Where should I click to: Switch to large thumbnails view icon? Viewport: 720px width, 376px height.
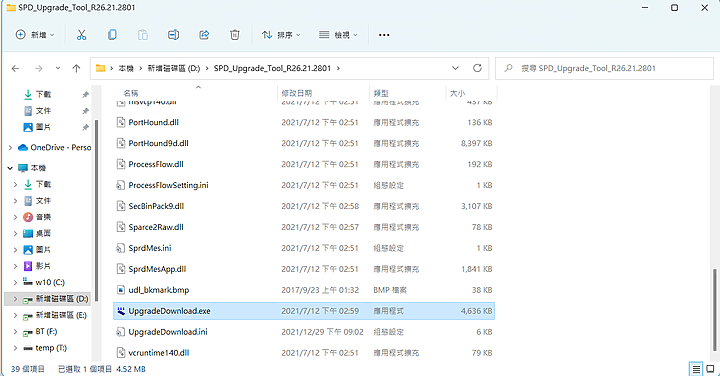(x=710, y=369)
